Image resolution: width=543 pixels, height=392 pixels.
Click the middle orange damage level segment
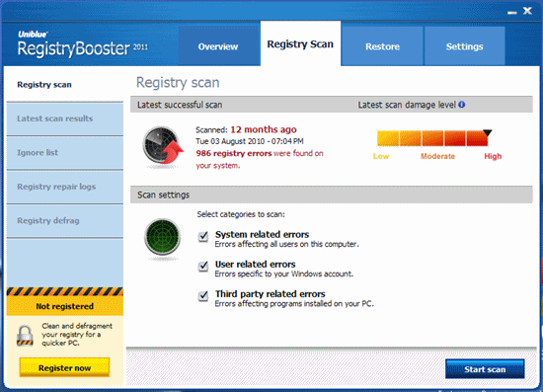pyautogui.click(x=432, y=138)
